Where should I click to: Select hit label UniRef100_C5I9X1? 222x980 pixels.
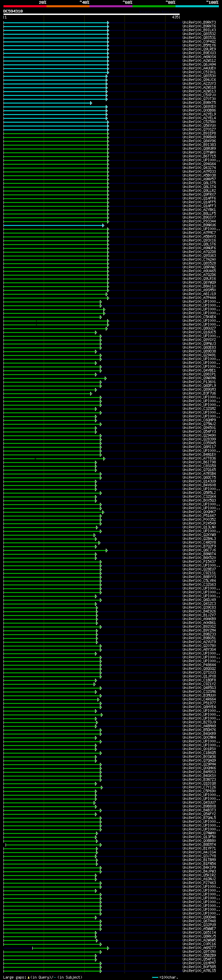point(199,72)
